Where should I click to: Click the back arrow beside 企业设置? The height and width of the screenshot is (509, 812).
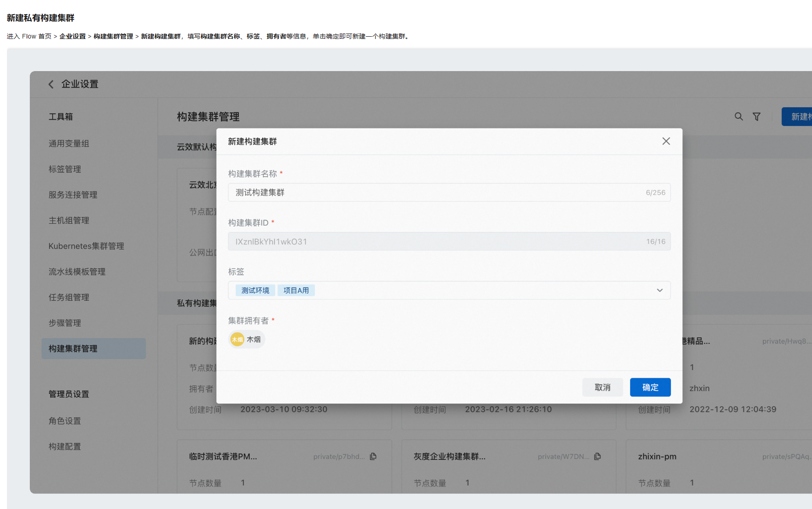(x=51, y=84)
